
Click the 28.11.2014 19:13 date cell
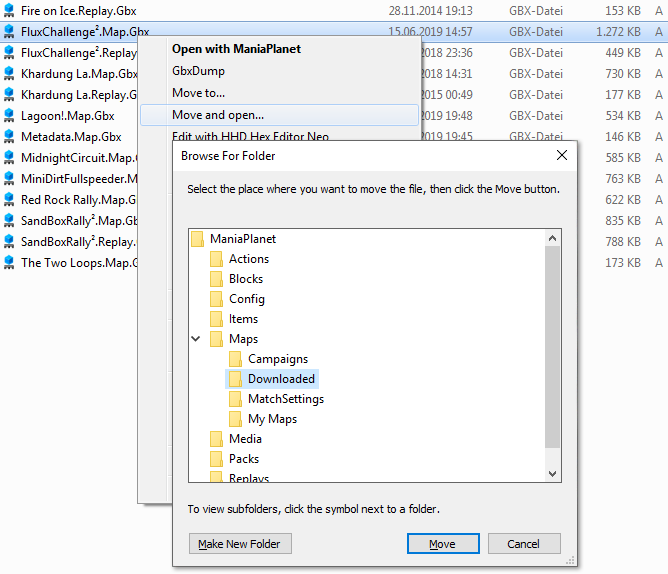[x=431, y=11]
